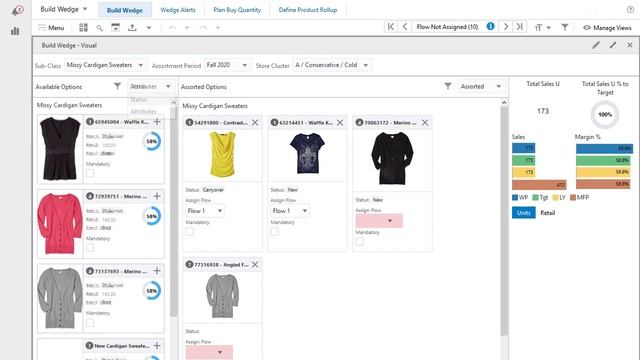The width and height of the screenshot is (640, 360).
Task: Toggle Mandatory checkbox for item 65945004
Action: pyautogui.click(x=90, y=173)
